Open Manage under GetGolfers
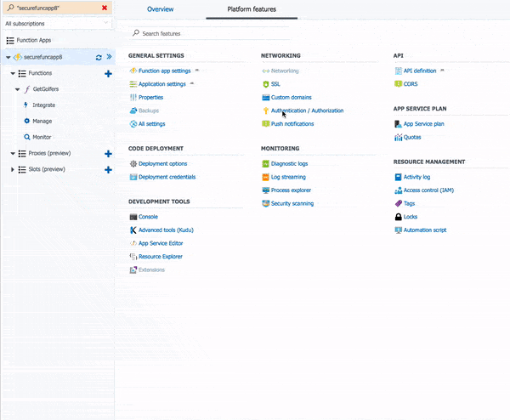This screenshot has width=510, height=420. [x=42, y=121]
